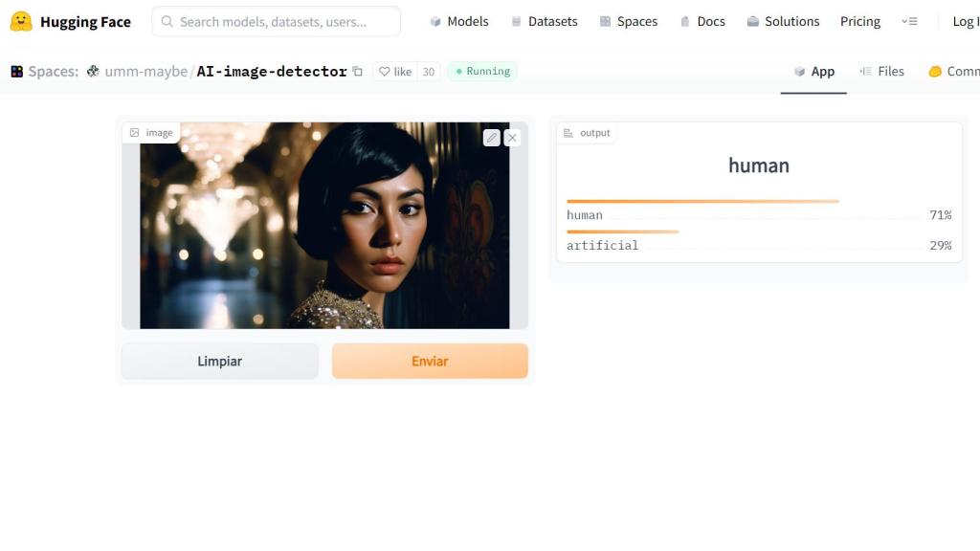Click the Hugging Face emoji logo
980x551 pixels.
[x=21, y=21]
